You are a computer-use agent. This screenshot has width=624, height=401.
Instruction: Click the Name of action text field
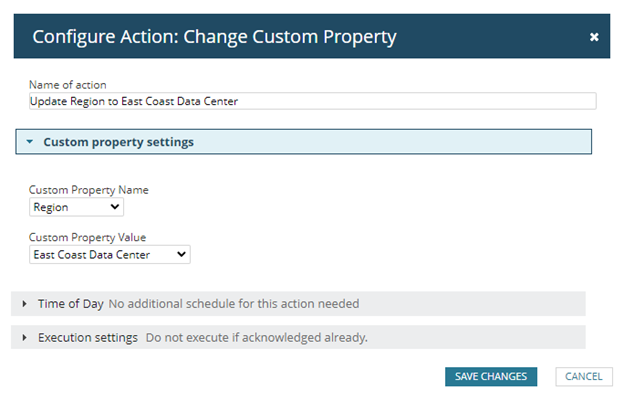312,101
